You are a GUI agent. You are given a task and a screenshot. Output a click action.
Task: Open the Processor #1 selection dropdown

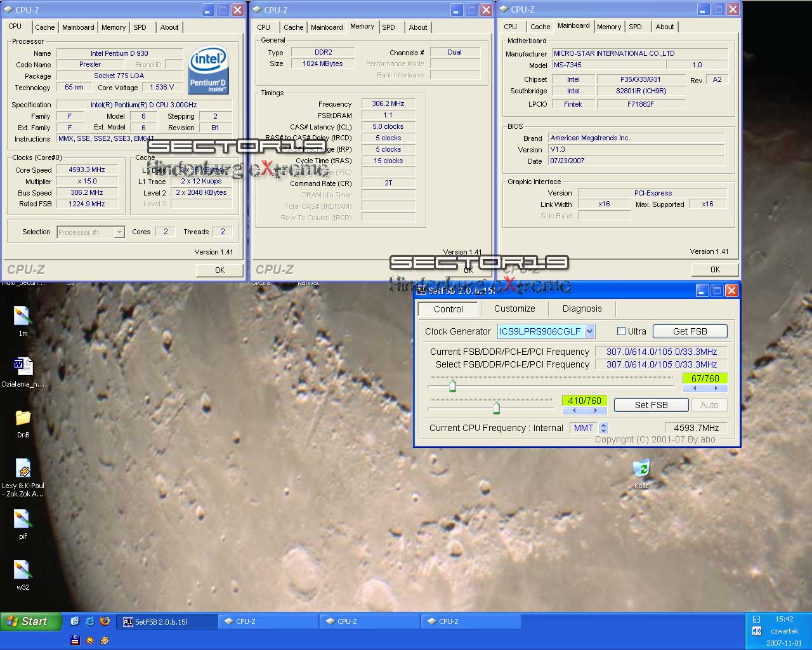tap(119, 232)
